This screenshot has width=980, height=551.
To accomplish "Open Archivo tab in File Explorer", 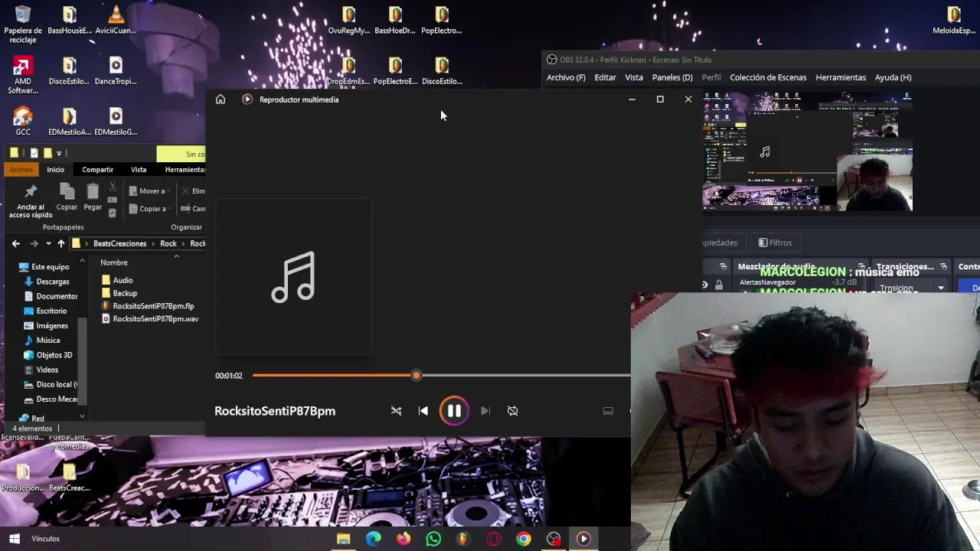I will (21, 169).
